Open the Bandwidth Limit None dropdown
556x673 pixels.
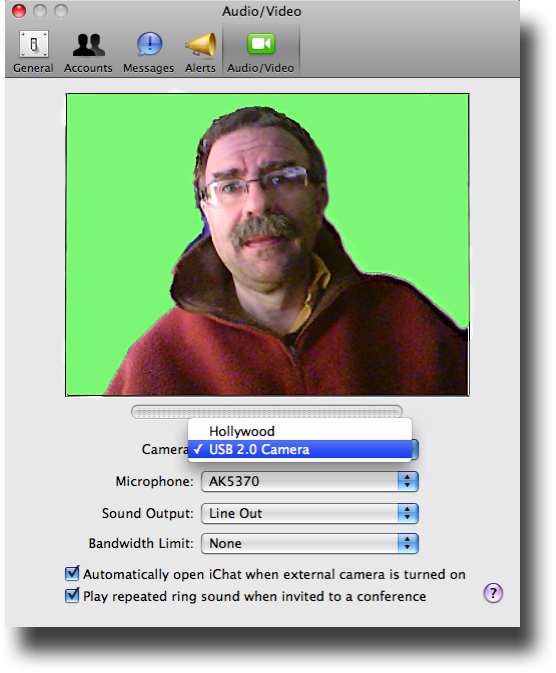click(x=310, y=543)
